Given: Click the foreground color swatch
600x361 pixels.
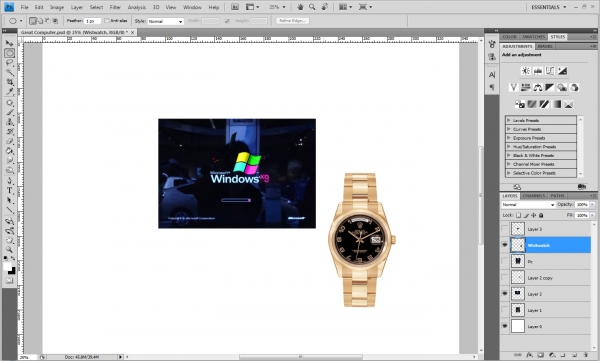Looking at the screenshot, I should tap(7, 267).
